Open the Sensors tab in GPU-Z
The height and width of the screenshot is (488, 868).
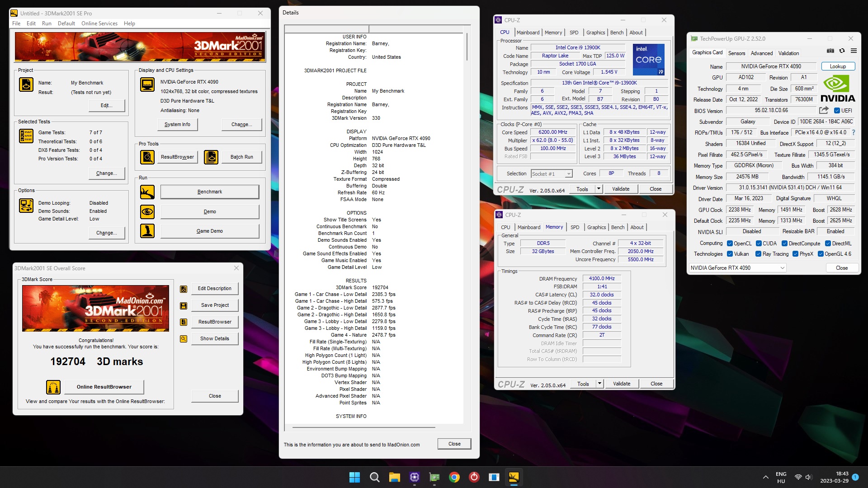click(x=736, y=53)
